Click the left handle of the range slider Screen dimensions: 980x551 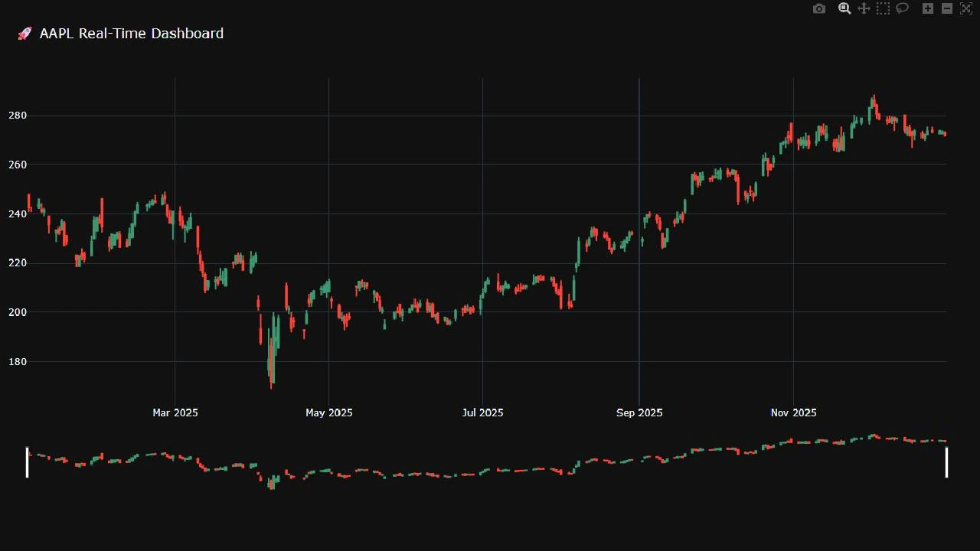pos(28,462)
